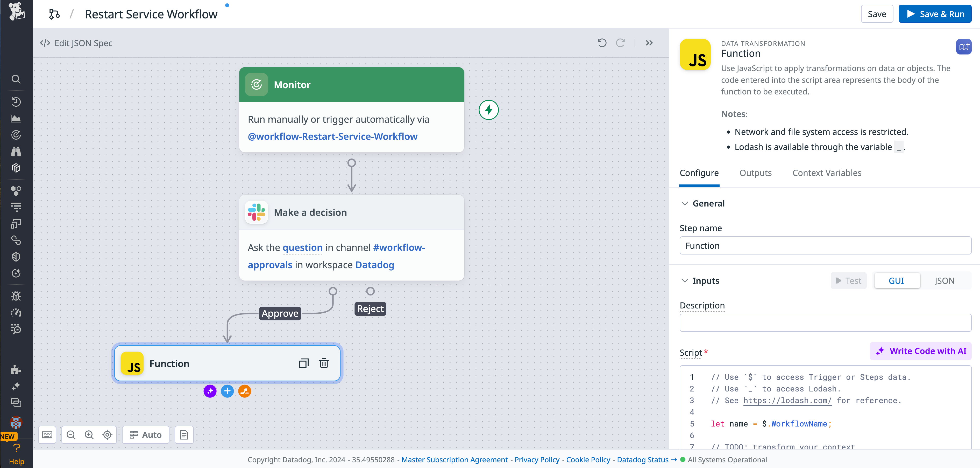The image size is (980, 468).
Task: Select GUI input mode
Action: tap(897, 281)
